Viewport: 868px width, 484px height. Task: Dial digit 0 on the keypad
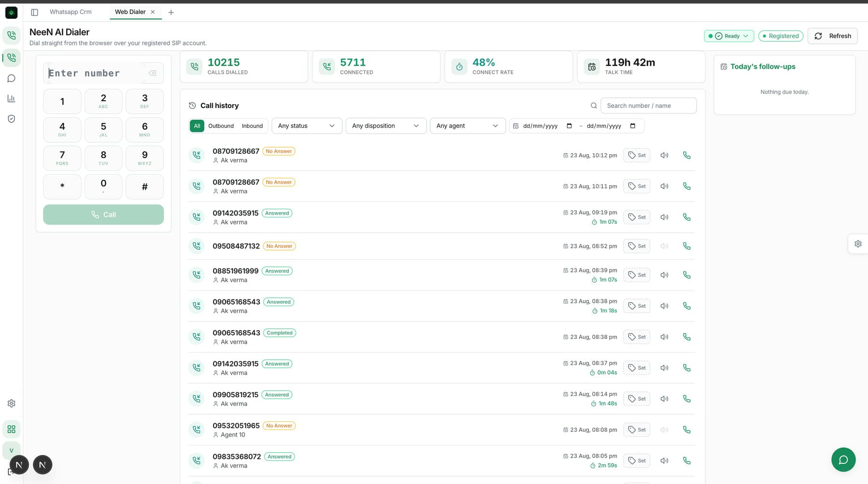[x=103, y=187]
